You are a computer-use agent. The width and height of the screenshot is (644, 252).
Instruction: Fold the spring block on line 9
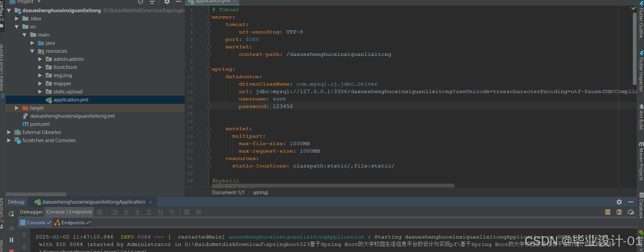click(x=209, y=69)
